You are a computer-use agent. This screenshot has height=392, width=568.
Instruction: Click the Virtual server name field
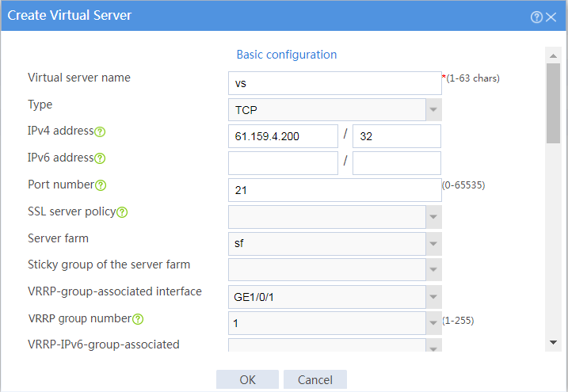[335, 83]
